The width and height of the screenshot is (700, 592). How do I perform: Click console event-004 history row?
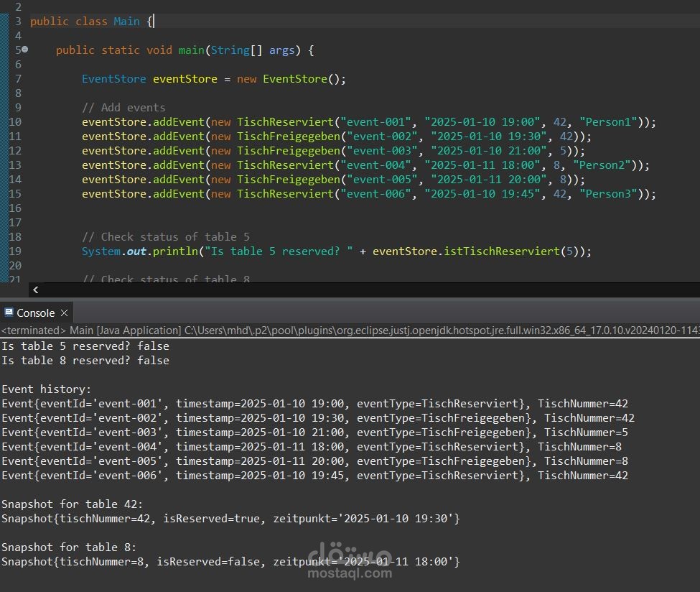312,446
